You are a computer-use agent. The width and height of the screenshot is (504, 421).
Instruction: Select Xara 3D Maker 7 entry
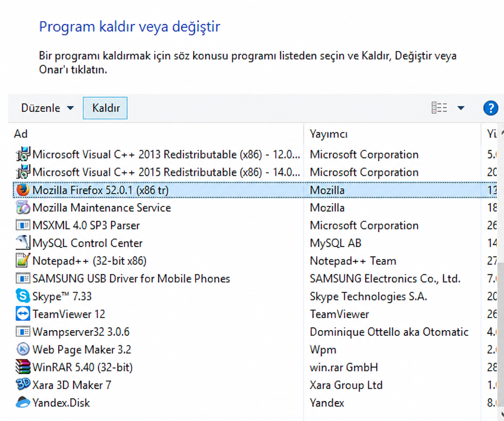click(x=255, y=385)
